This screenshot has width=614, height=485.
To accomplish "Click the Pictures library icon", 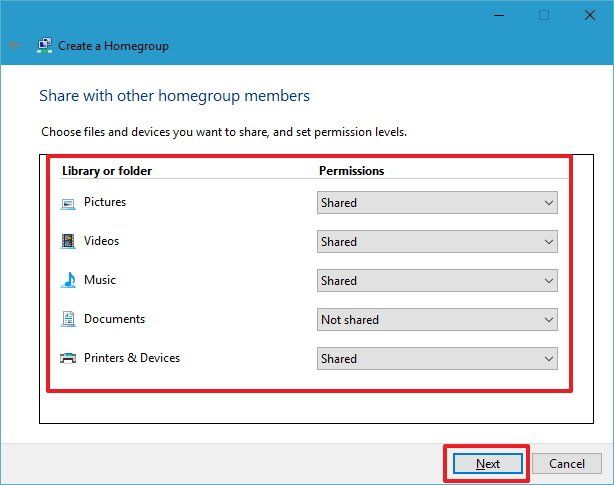I will pyautogui.click(x=68, y=203).
